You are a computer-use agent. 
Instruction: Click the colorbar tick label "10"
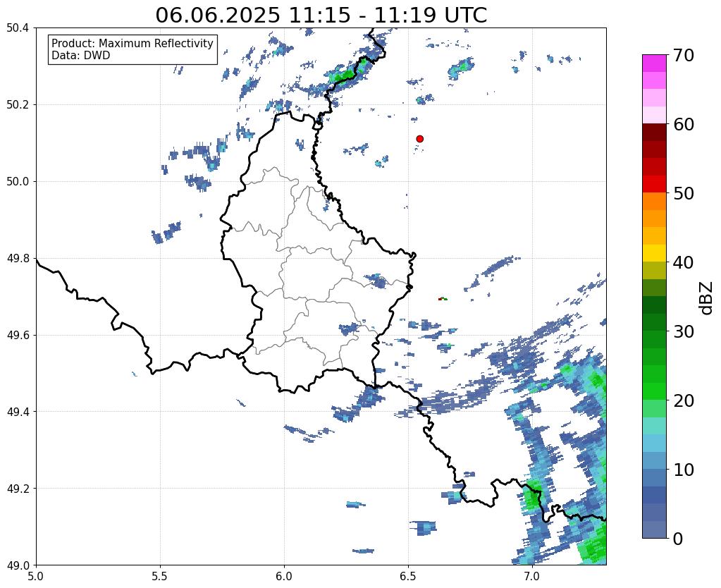(x=683, y=470)
